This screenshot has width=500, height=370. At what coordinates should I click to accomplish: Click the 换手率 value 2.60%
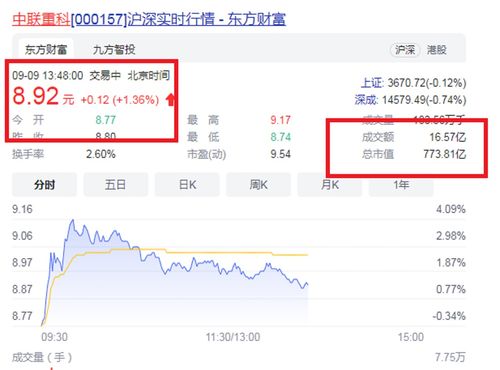click(101, 154)
